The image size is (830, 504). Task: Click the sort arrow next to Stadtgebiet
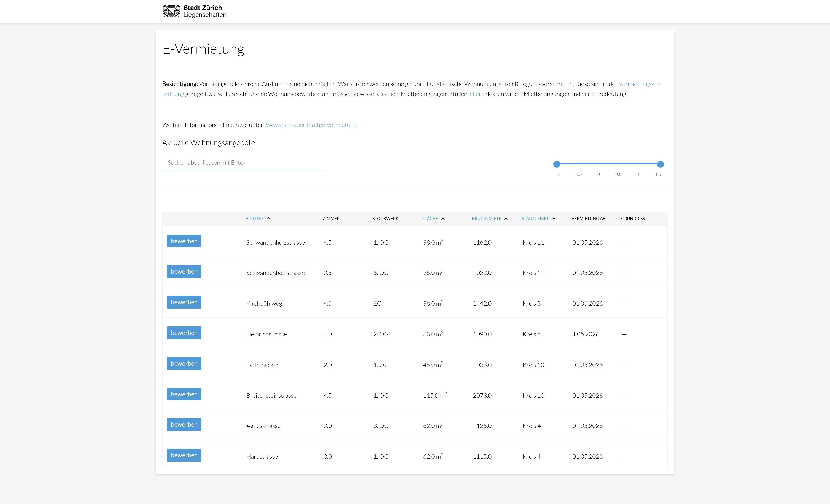tap(554, 219)
